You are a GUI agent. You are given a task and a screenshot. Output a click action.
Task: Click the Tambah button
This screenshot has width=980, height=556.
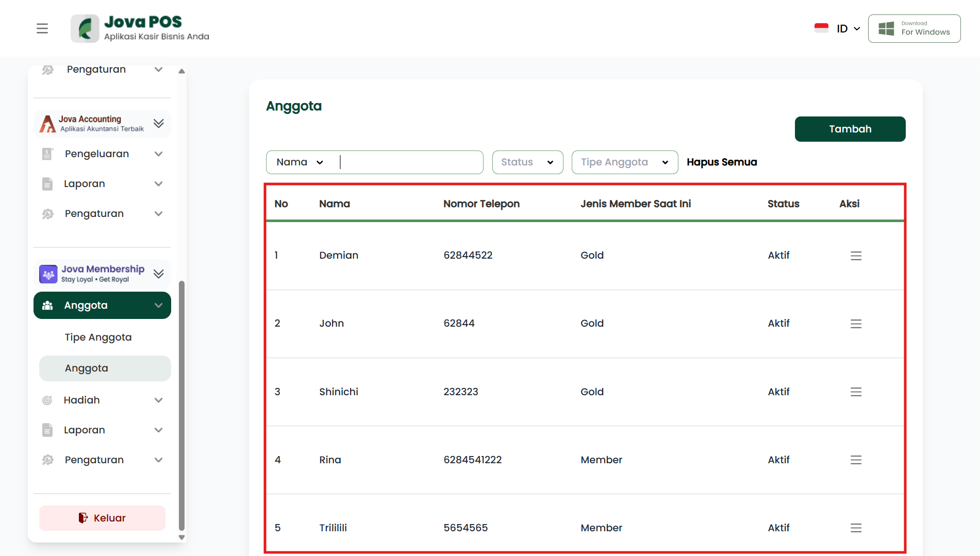coord(850,129)
